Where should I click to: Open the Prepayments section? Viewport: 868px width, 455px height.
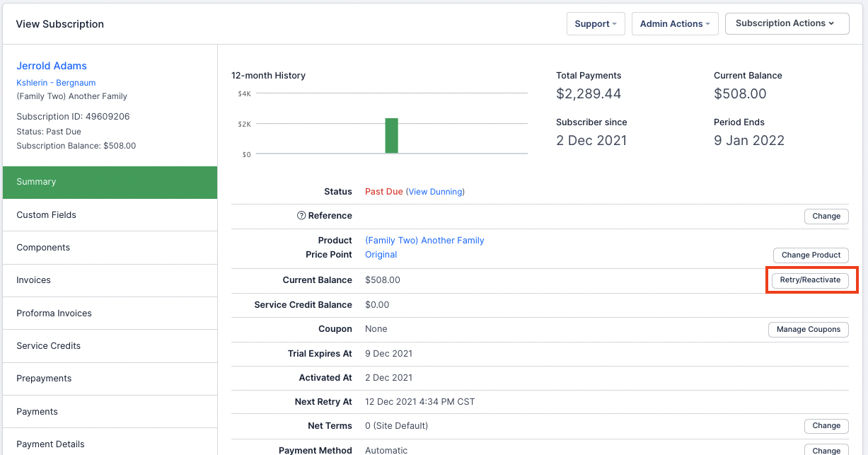(110, 379)
